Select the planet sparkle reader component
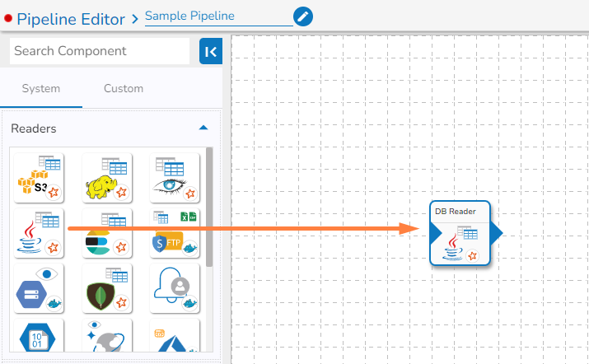Viewport: 589px width, 364px height. [x=107, y=335]
